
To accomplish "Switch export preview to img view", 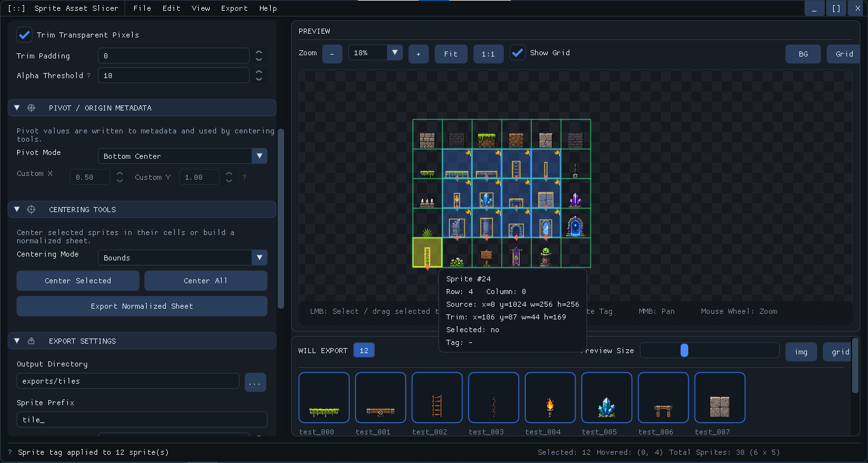I will coord(801,352).
